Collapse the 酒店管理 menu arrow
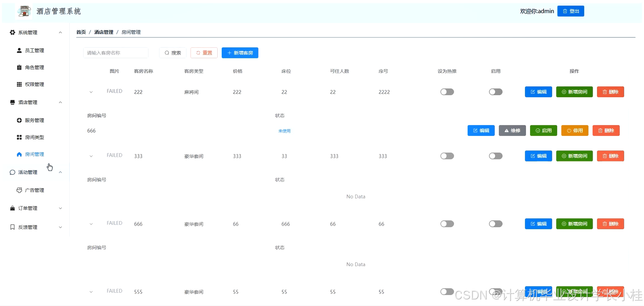 (60, 102)
